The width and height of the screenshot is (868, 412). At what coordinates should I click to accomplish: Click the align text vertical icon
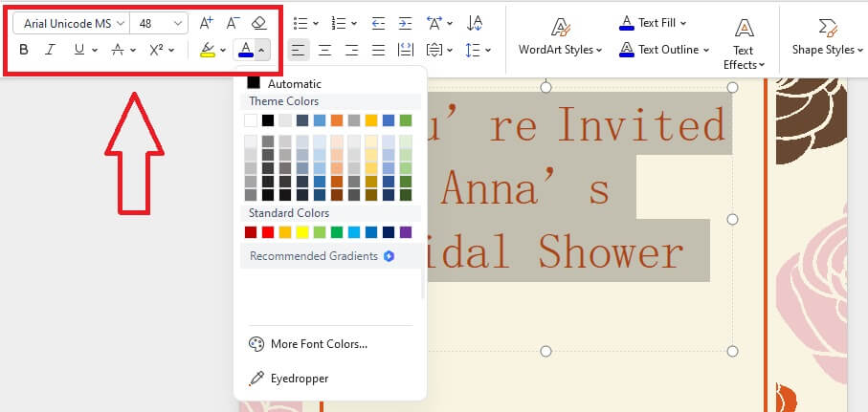click(434, 51)
